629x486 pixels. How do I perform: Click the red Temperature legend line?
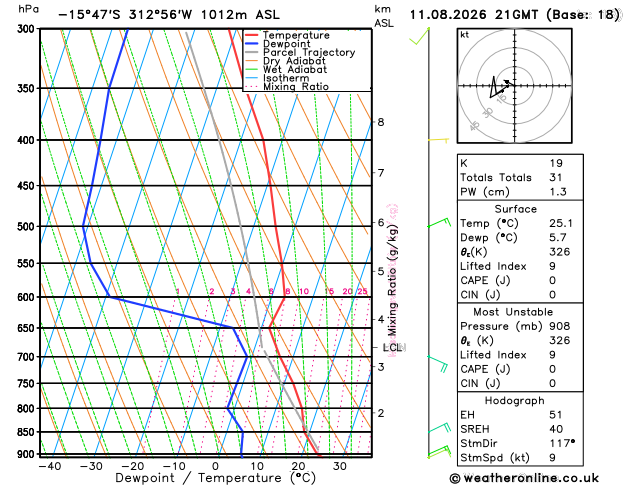(252, 35)
